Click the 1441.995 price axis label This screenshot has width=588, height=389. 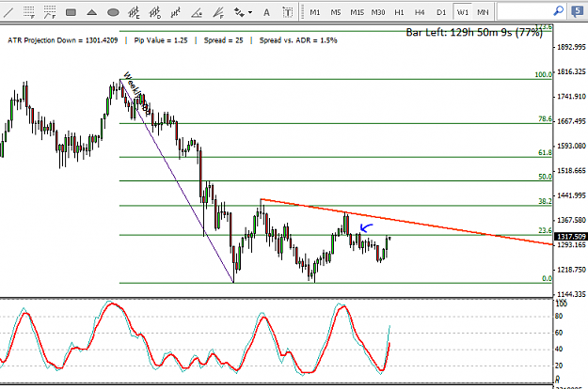coord(571,195)
